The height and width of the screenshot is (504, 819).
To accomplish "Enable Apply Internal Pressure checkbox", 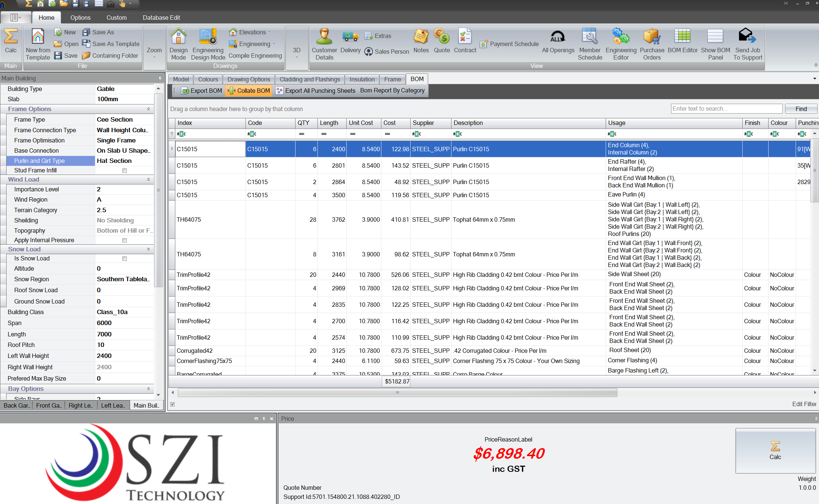I will coord(125,240).
